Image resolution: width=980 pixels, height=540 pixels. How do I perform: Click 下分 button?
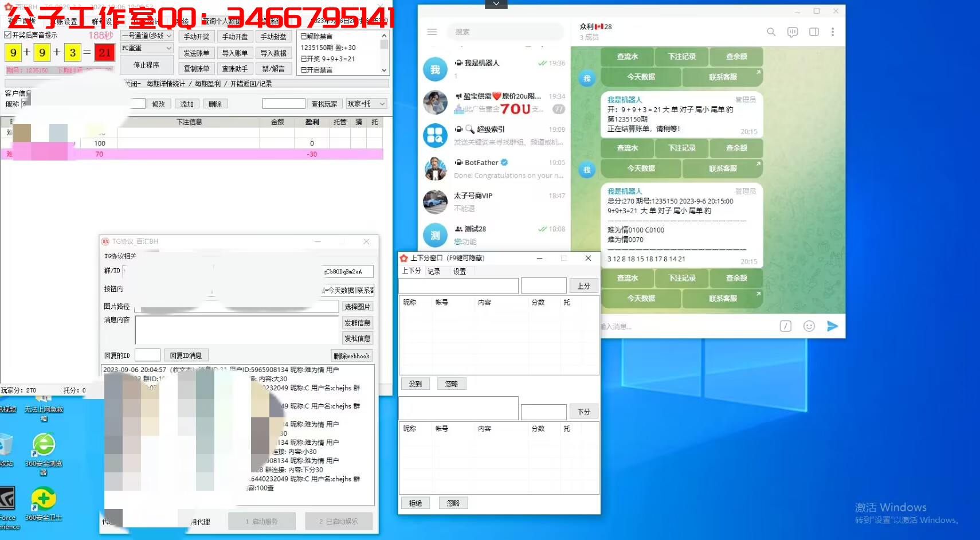(584, 412)
